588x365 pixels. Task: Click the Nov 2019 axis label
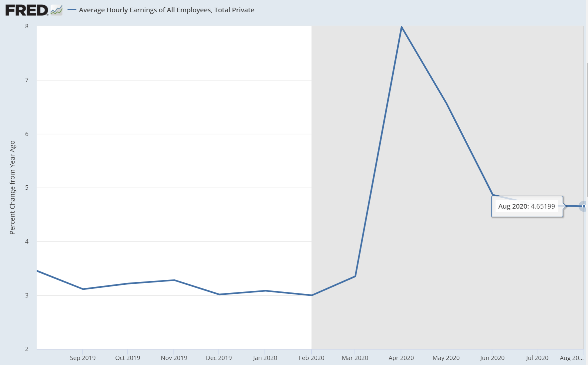coord(174,358)
